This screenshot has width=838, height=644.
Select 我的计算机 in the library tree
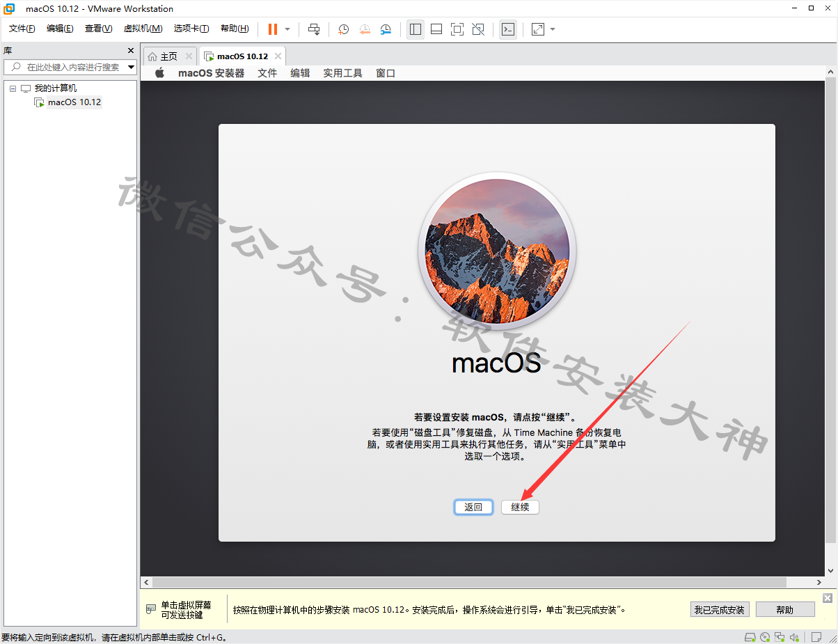pyautogui.click(x=56, y=88)
